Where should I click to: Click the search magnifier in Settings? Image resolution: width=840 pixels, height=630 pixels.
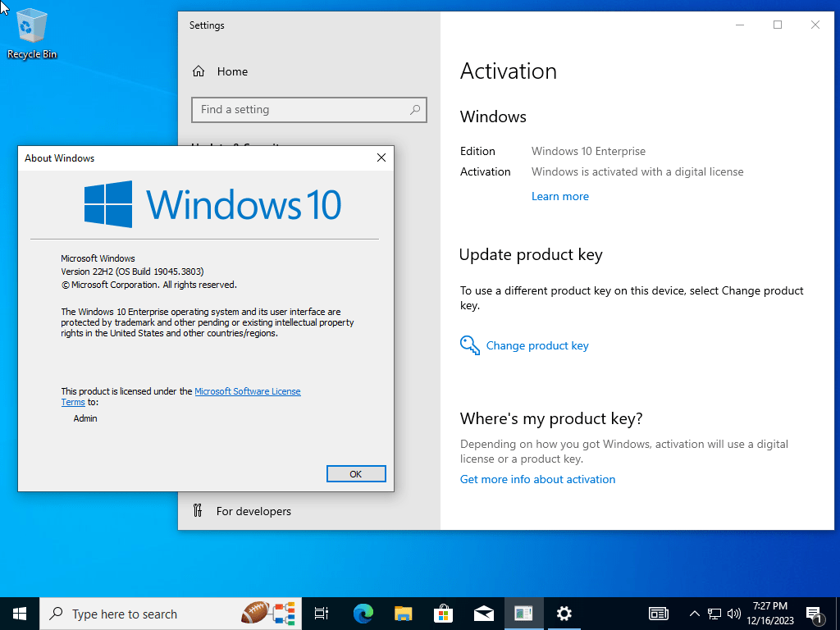point(415,110)
